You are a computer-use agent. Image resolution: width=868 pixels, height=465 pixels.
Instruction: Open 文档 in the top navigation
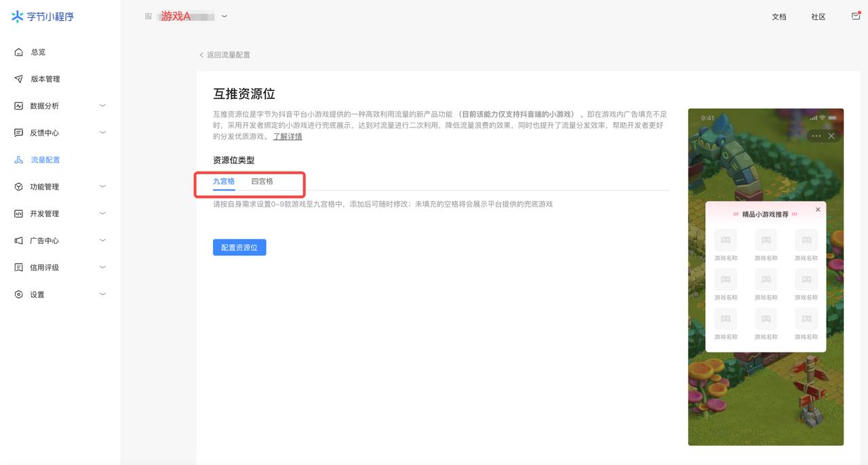778,17
